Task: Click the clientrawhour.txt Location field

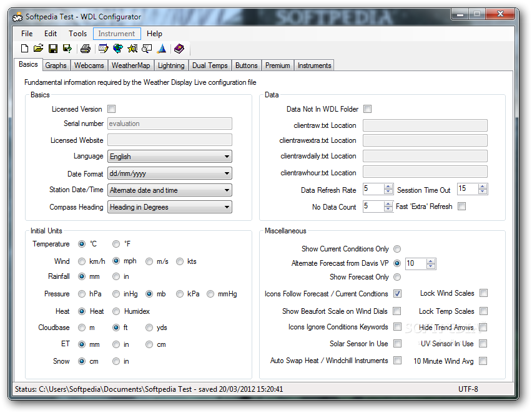Action: (425, 172)
